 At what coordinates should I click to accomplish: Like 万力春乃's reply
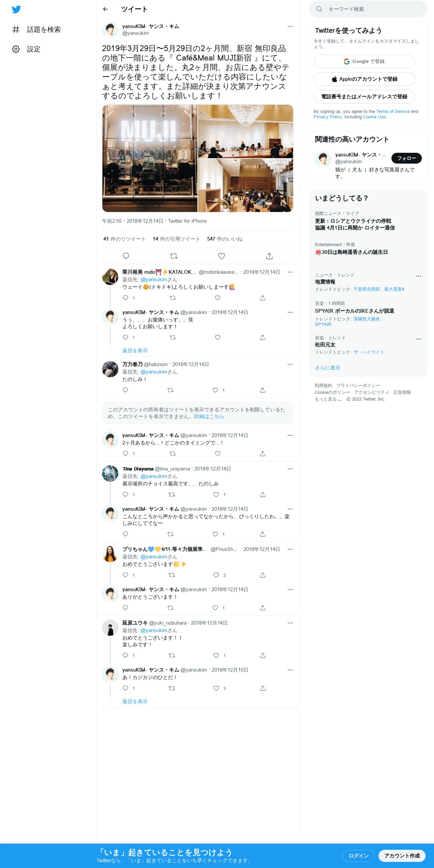point(215,390)
